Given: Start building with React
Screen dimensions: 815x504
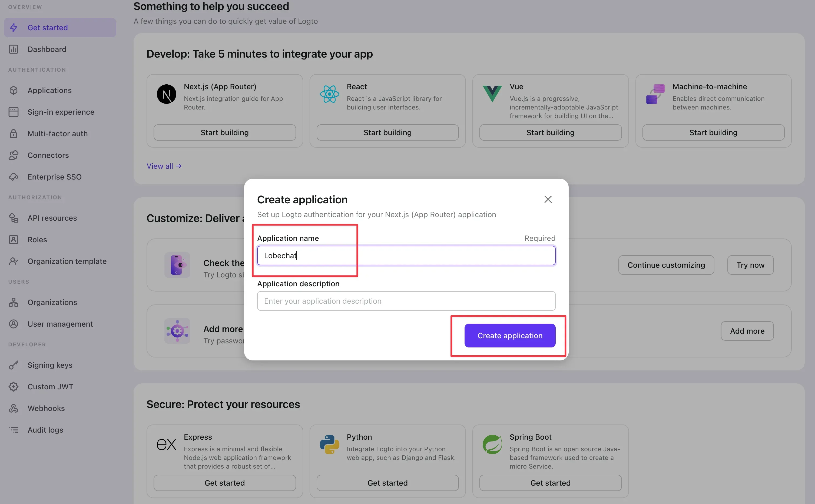Looking at the screenshot, I should pyautogui.click(x=388, y=133).
